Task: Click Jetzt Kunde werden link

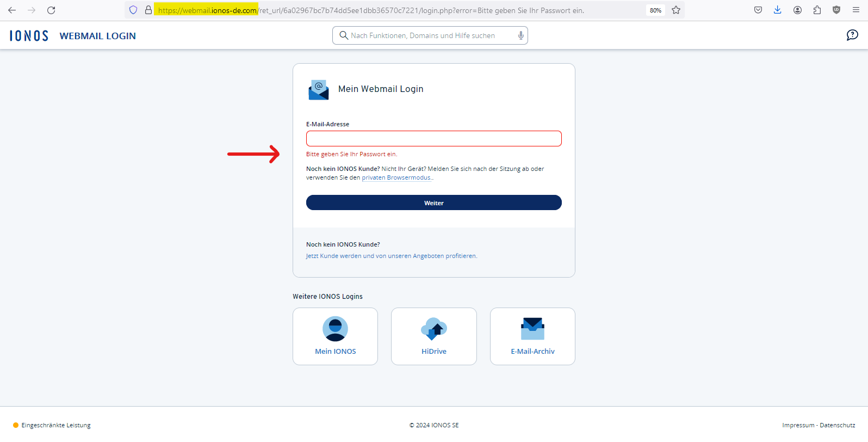Action: click(391, 256)
